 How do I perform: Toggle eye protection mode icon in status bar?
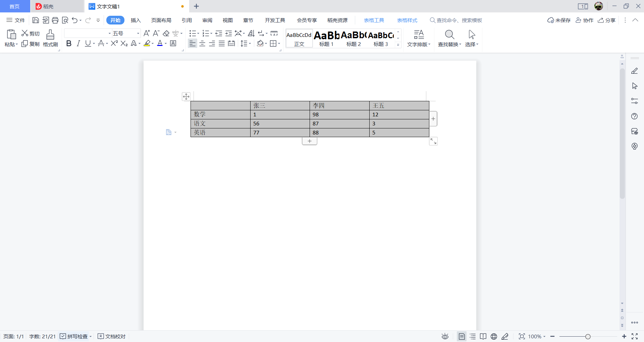445,336
